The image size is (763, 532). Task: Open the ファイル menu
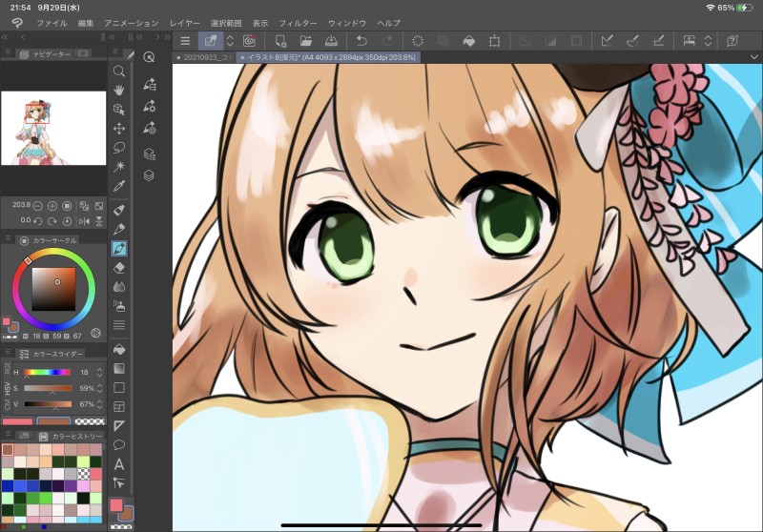pyautogui.click(x=52, y=23)
